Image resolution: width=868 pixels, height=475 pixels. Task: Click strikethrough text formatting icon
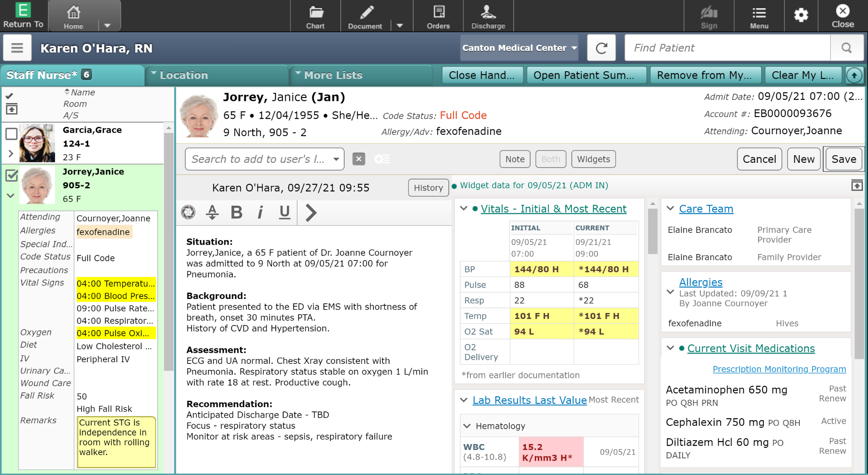[x=212, y=212]
